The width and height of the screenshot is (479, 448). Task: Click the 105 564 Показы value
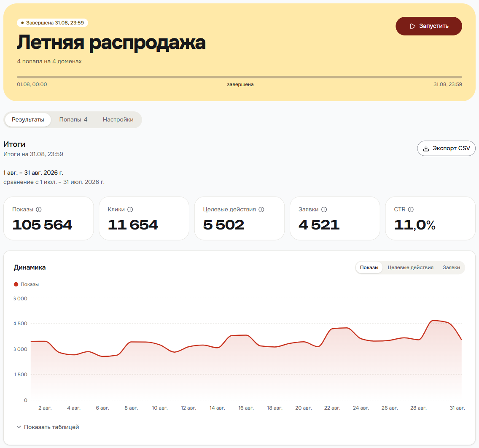point(42,225)
